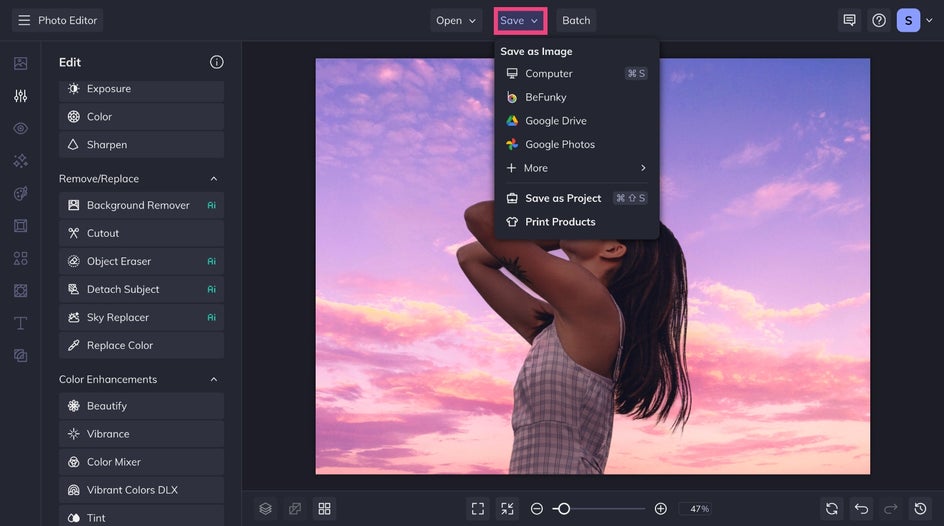Open the Touch Up eye sidebar icon
The height and width of the screenshot is (526, 944).
pos(20,128)
